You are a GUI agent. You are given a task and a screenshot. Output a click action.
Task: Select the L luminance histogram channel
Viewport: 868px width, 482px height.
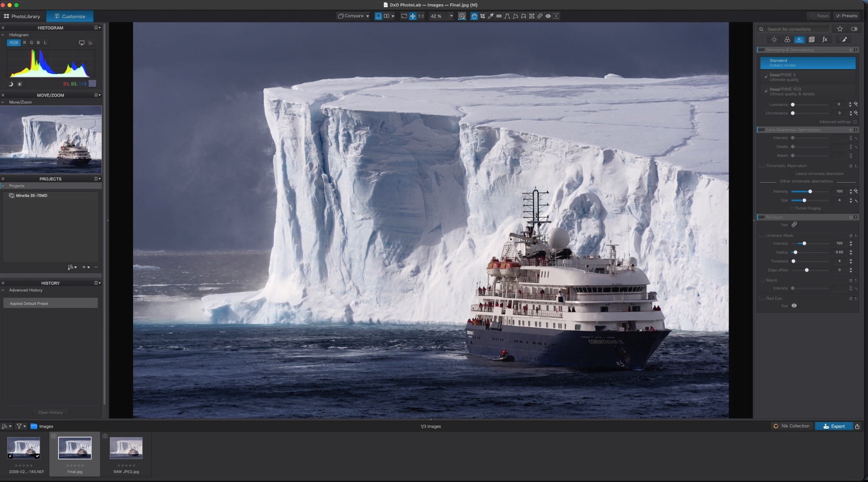45,43
